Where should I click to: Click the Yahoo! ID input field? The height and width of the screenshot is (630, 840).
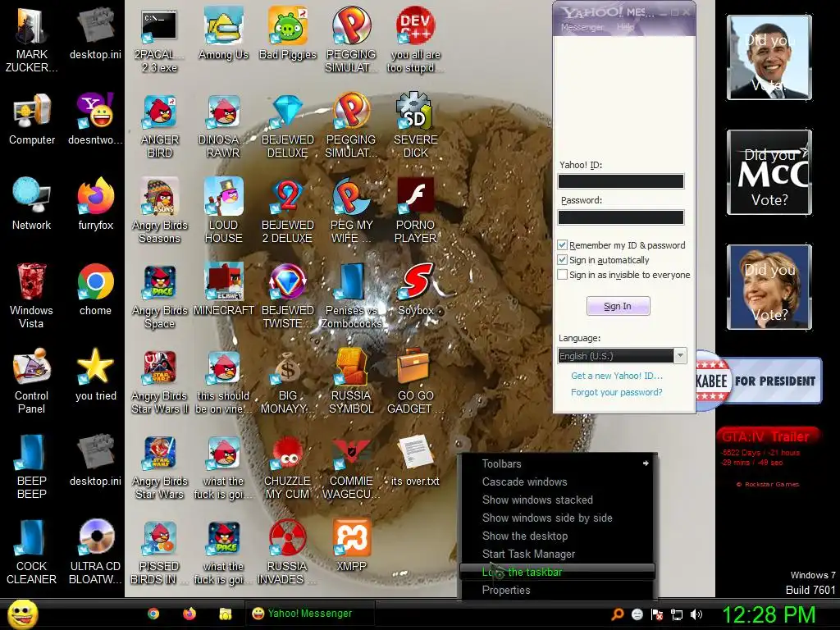(x=621, y=181)
